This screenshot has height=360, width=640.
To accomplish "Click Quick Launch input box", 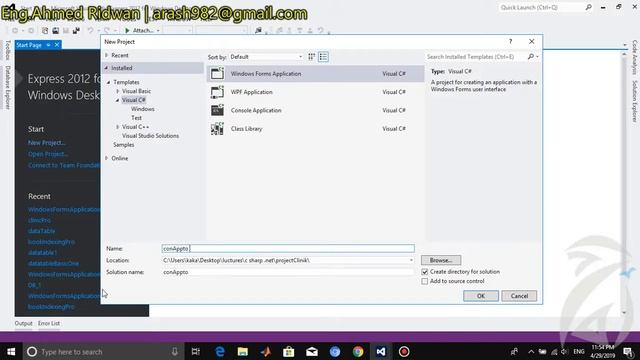I will [541, 7].
